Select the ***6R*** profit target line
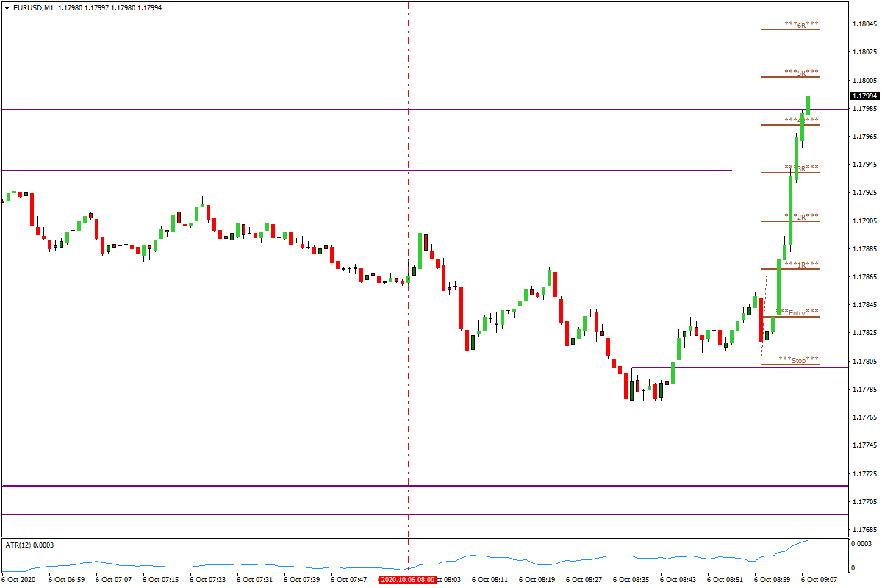 [800, 25]
